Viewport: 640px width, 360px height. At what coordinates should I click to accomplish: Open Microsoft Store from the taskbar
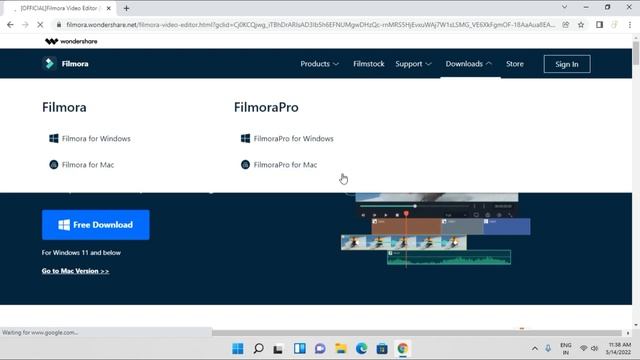click(x=382, y=348)
